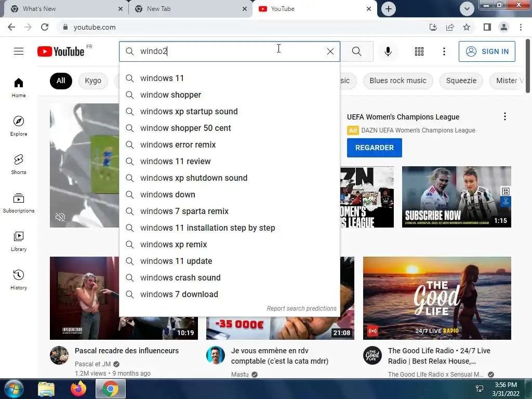Choose suggestion window shopper 50 cent
The image size is (532, 399).
pyautogui.click(x=229, y=128)
